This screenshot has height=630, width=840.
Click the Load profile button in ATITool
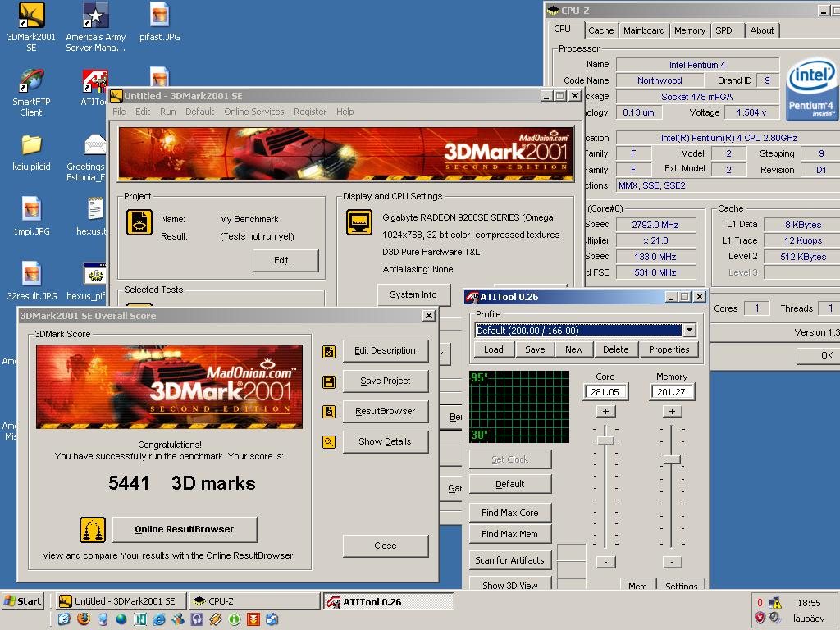click(494, 349)
